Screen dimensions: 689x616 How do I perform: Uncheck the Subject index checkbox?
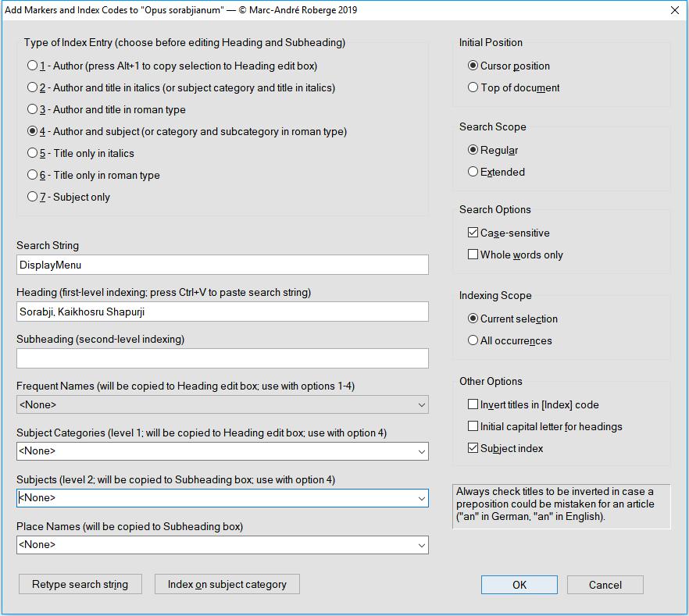coord(473,449)
